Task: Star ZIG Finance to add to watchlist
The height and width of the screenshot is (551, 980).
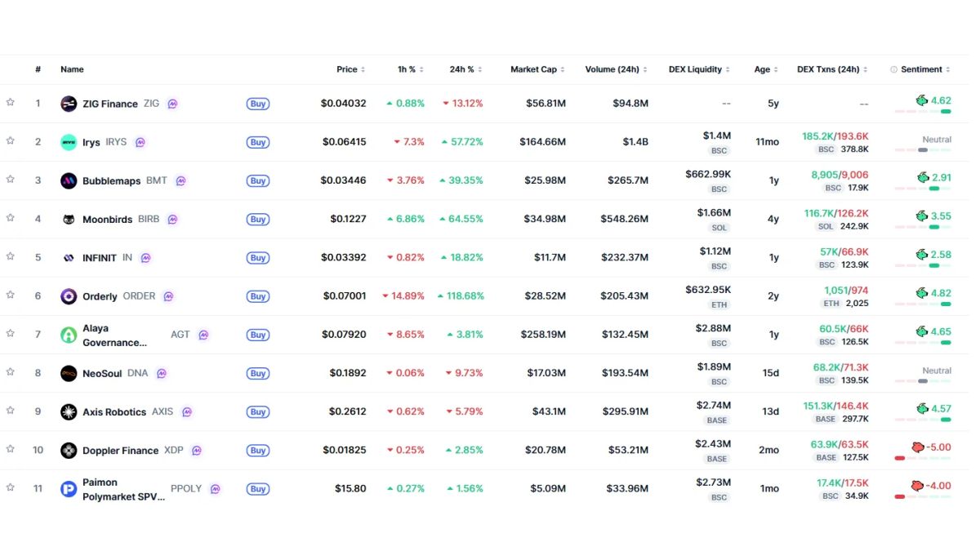Action: click(11, 102)
